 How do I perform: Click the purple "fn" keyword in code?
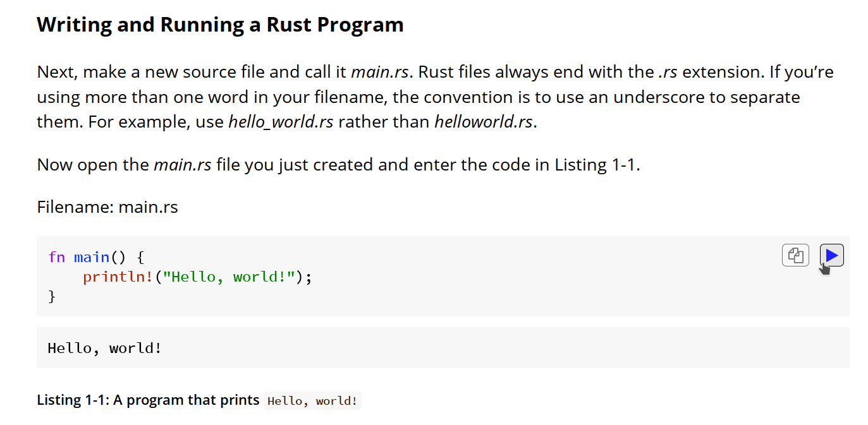pos(56,257)
